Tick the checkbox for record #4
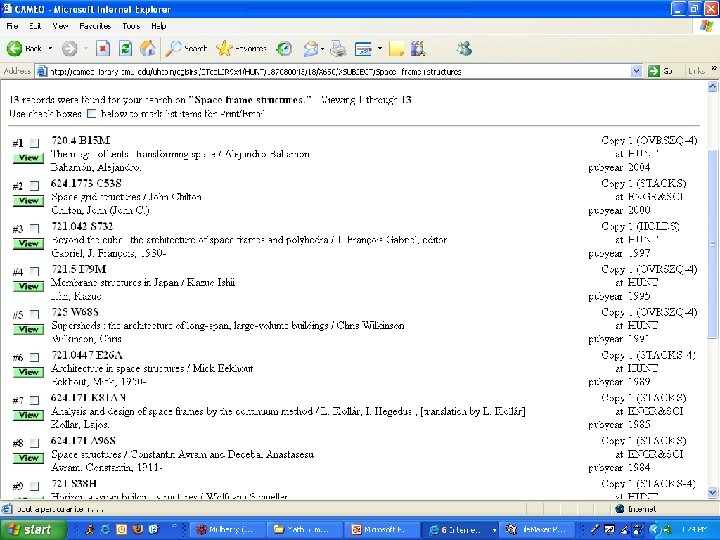Viewport: 720px width, 540px height. [x=34, y=272]
